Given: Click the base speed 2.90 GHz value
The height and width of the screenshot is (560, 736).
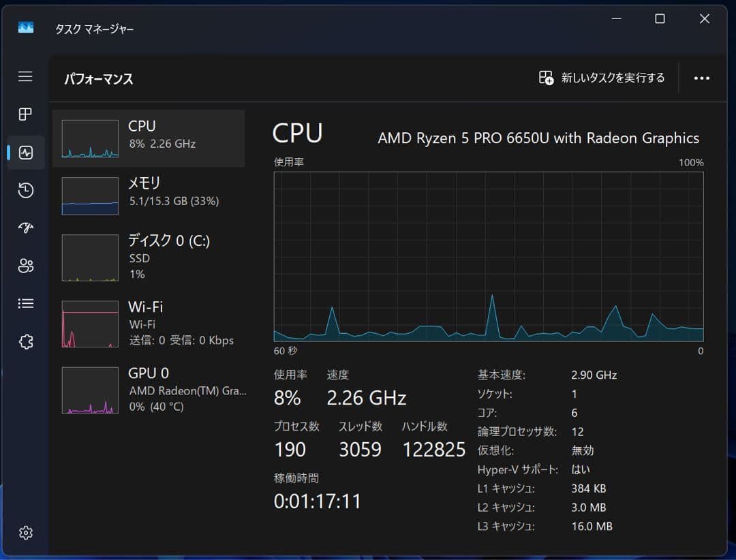Looking at the screenshot, I should [594, 375].
